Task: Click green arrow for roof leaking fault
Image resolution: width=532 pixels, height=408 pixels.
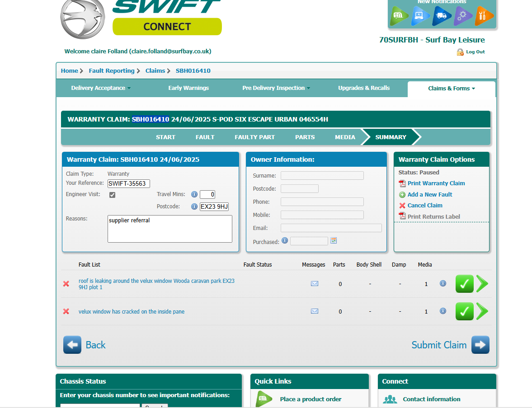Action: [x=482, y=284]
